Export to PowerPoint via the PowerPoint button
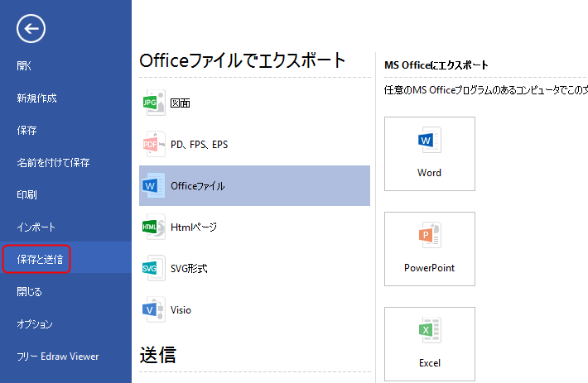This screenshot has width=588, height=383. pos(429,249)
